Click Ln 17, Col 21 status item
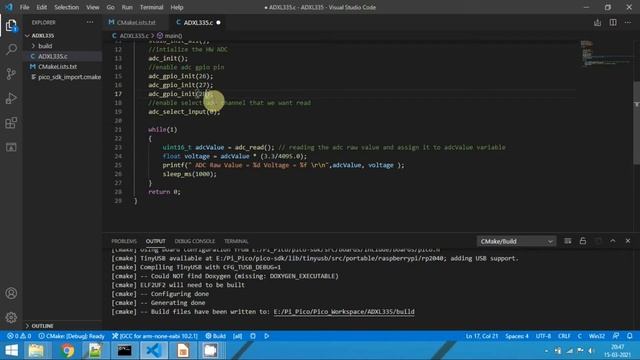 (482, 336)
